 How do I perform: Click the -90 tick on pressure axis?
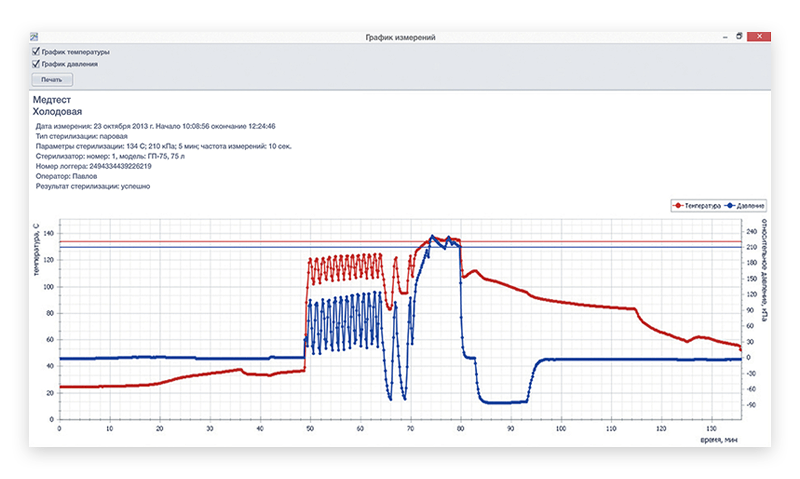[751, 405]
